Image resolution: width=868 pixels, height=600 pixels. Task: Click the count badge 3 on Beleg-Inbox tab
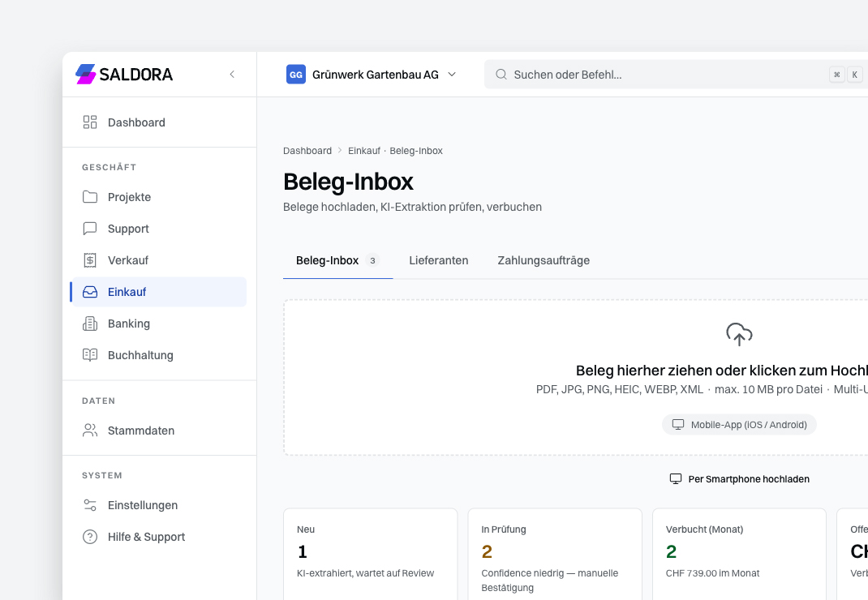372,261
